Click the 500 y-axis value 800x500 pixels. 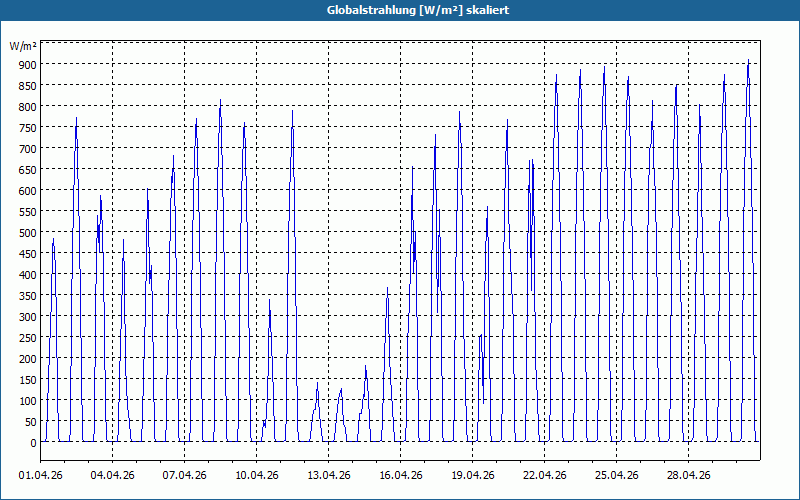28,233
